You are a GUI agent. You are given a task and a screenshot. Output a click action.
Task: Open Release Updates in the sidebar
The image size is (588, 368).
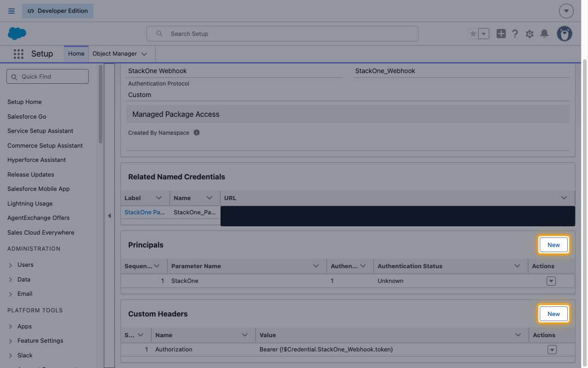click(31, 175)
